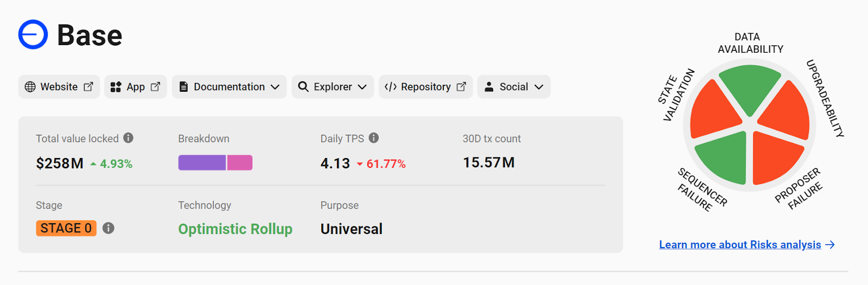Click pink segment of Breakdown bar
868x285 pixels.
pos(240,163)
